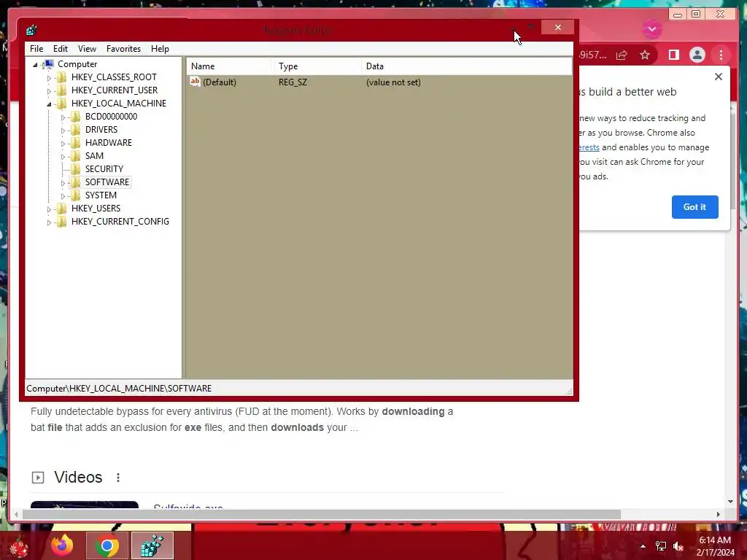Click Chrome horizontal scrollbar thumb
Image resolution: width=747 pixels, height=560 pixels.
322,514
